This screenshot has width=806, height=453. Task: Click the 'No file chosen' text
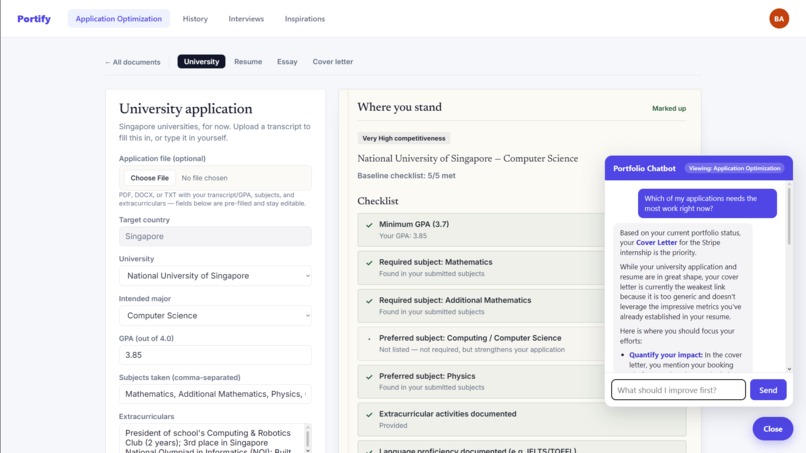click(x=204, y=178)
